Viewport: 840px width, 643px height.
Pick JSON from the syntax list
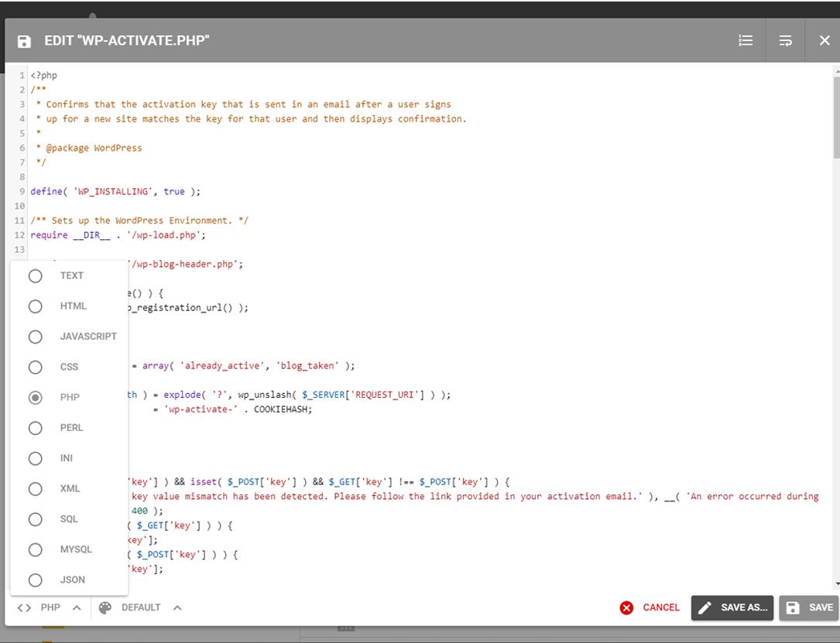point(36,580)
